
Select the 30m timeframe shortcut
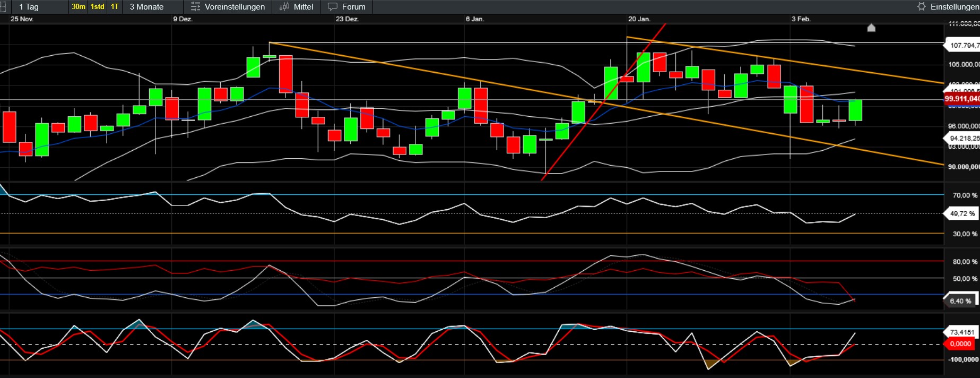click(79, 7)
